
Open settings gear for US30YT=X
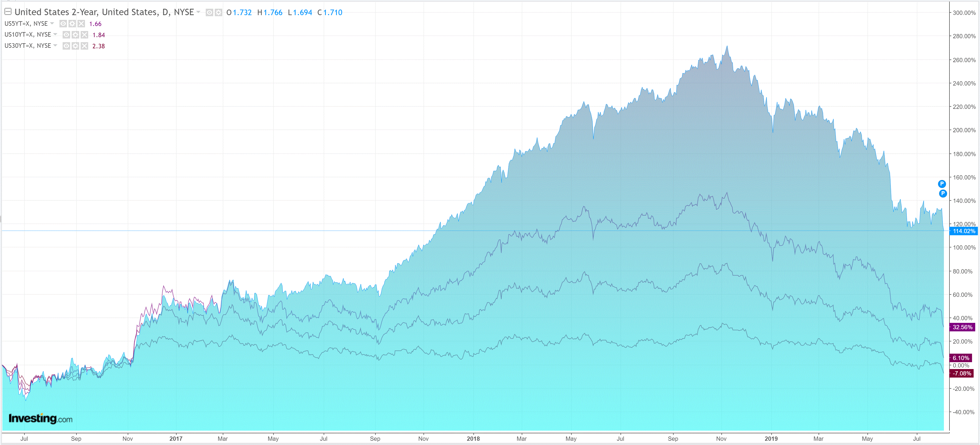pyautogui.click(x=75, y=46)
